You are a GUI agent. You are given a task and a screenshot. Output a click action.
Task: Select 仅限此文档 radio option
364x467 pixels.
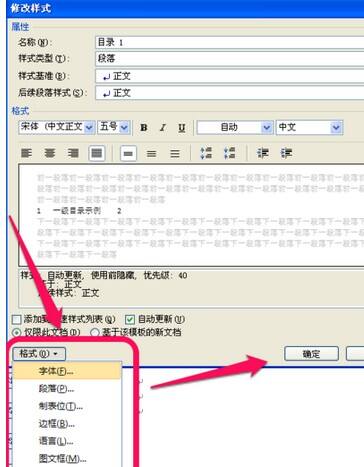(x=17, y=332)
